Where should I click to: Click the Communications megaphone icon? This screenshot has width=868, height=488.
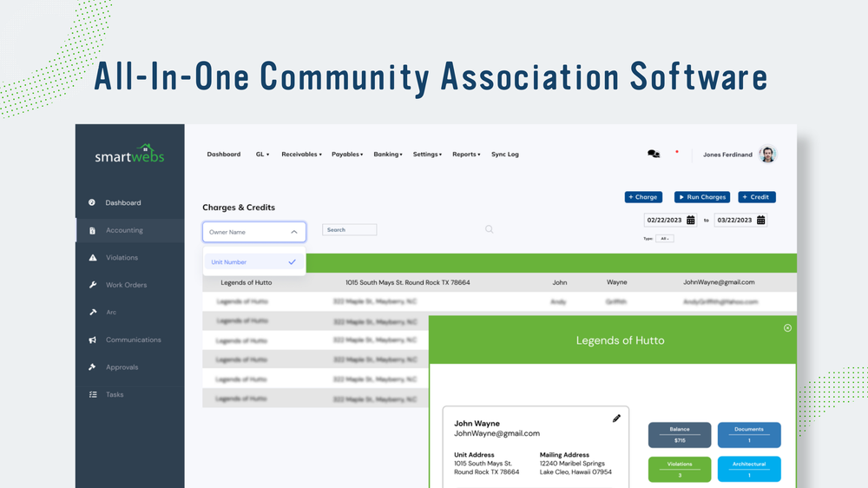[x=93, y=340]
